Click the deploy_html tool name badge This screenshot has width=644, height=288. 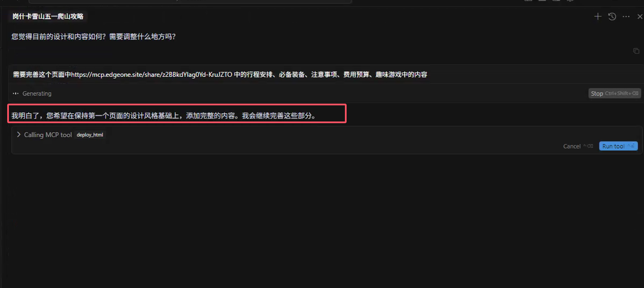tap(90, 135)
